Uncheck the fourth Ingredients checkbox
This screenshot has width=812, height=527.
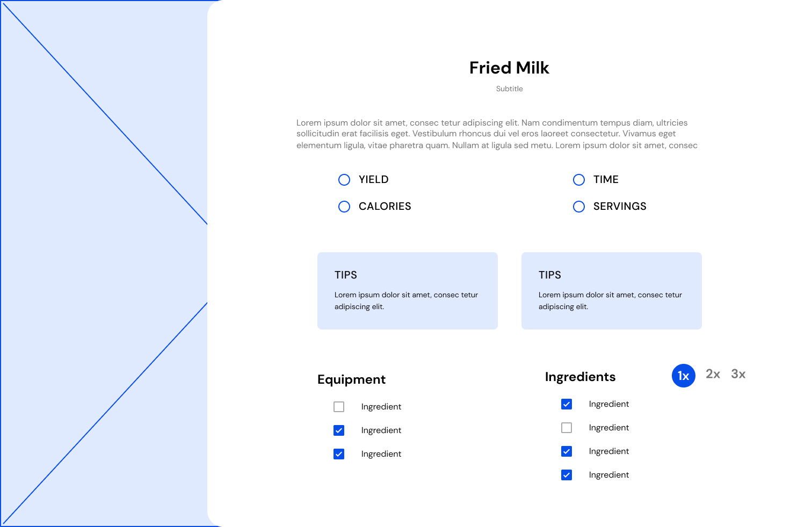(x=567, y=475)
